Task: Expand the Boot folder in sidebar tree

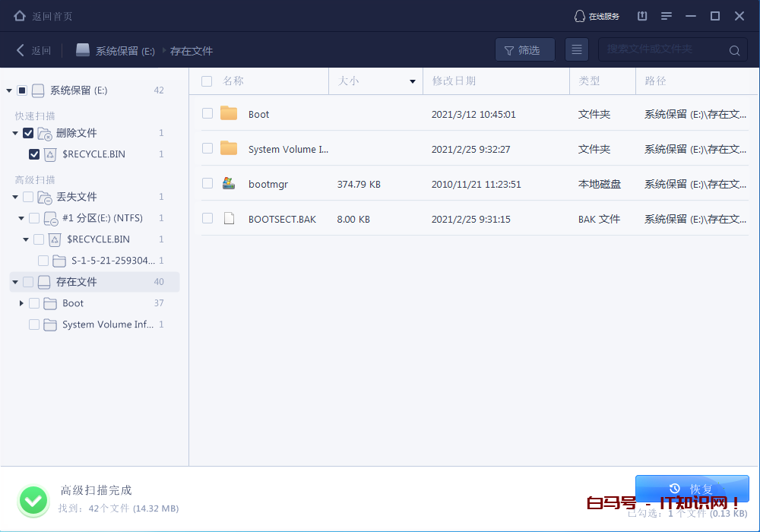Action: point(21,303)
